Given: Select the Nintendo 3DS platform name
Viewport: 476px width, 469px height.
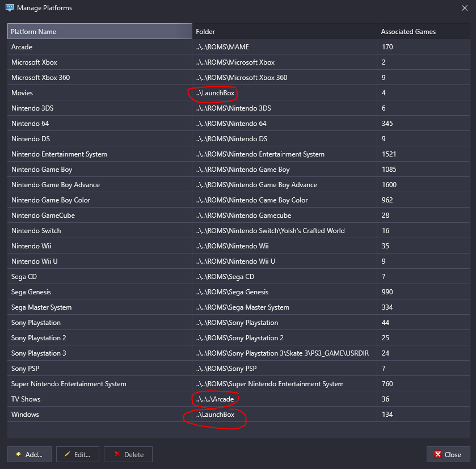Looking at the screenshot, I should [x=32, y=108].
